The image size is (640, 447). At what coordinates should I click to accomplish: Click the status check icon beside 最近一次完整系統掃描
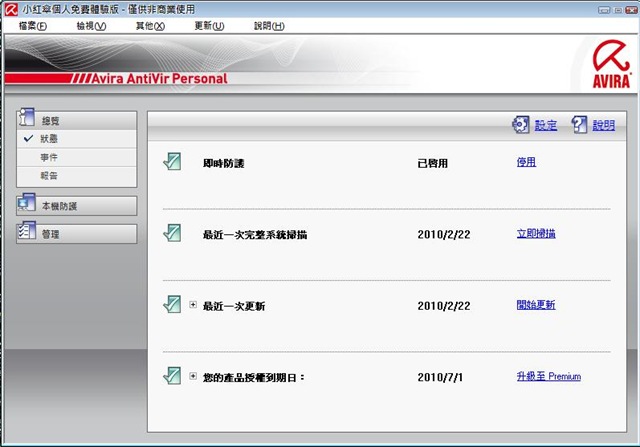coord(172,233)
